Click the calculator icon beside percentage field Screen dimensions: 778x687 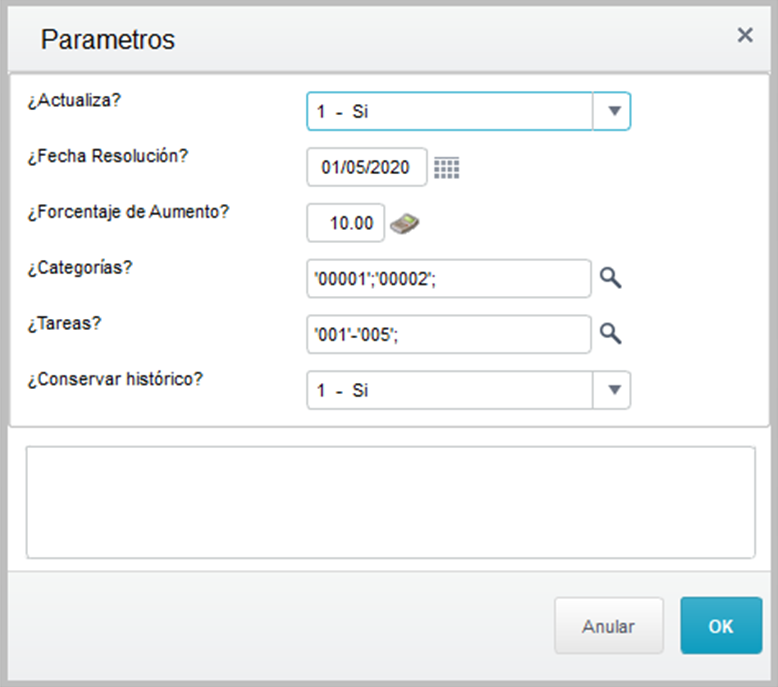(x=405, y=223)
